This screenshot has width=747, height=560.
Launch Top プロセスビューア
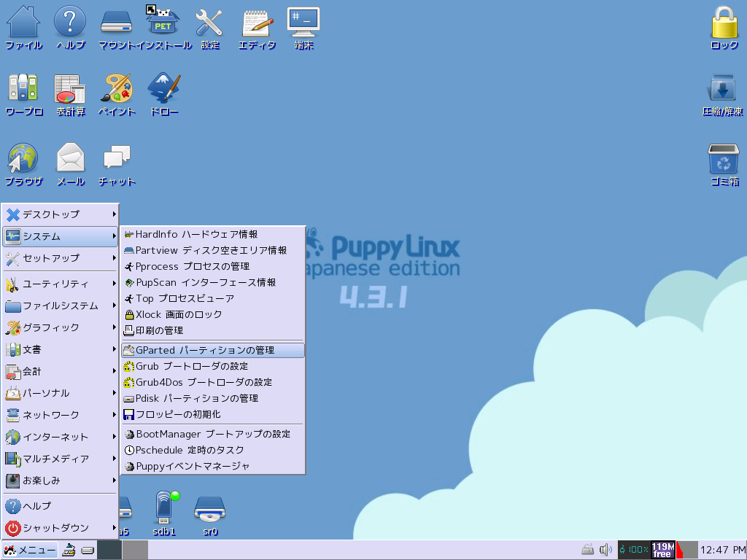click(212, 299)
